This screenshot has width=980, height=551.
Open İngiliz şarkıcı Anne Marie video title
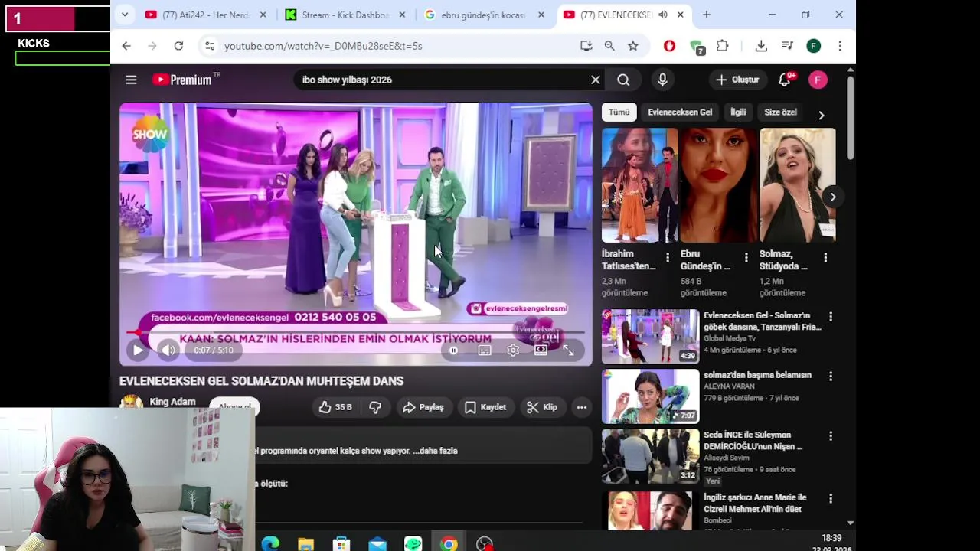click(x=755, y=504)
